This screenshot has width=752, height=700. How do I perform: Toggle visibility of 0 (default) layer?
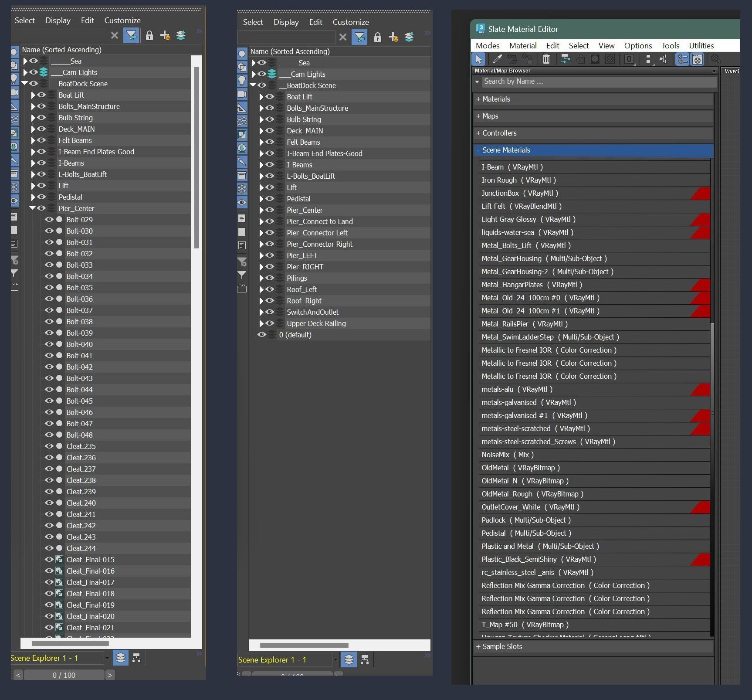(x=262, y=335)
